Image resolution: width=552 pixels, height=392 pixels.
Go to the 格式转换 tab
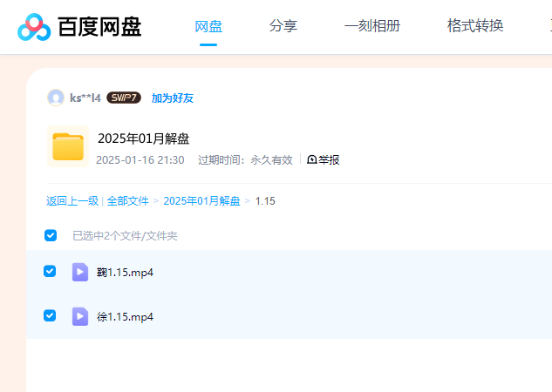tap(475, 25)
